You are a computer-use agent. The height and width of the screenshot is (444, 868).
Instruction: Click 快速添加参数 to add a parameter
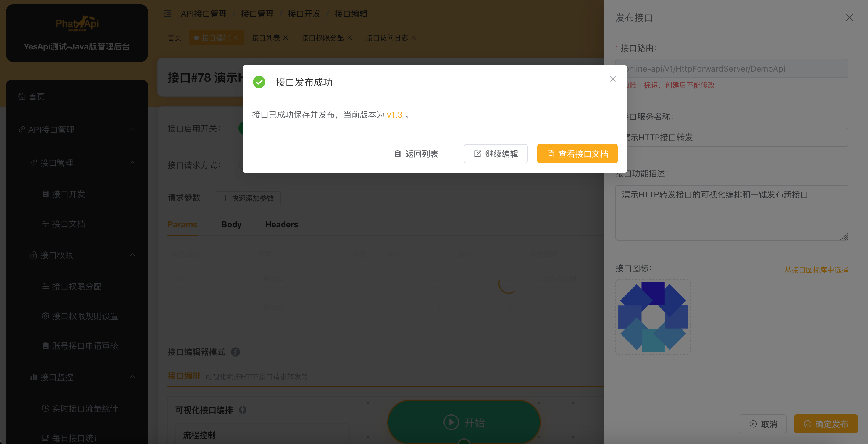[248, 198]
